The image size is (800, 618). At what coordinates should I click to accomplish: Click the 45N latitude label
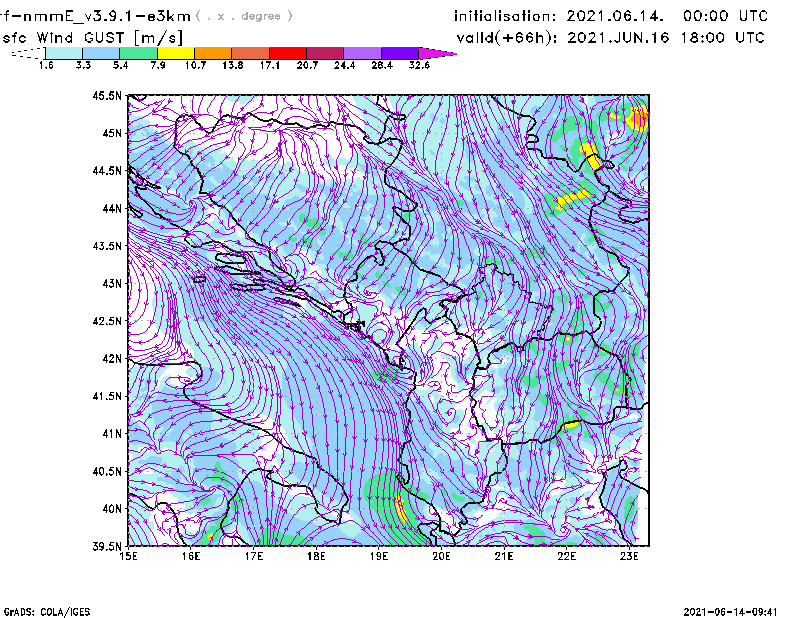(x=112, y=133)
